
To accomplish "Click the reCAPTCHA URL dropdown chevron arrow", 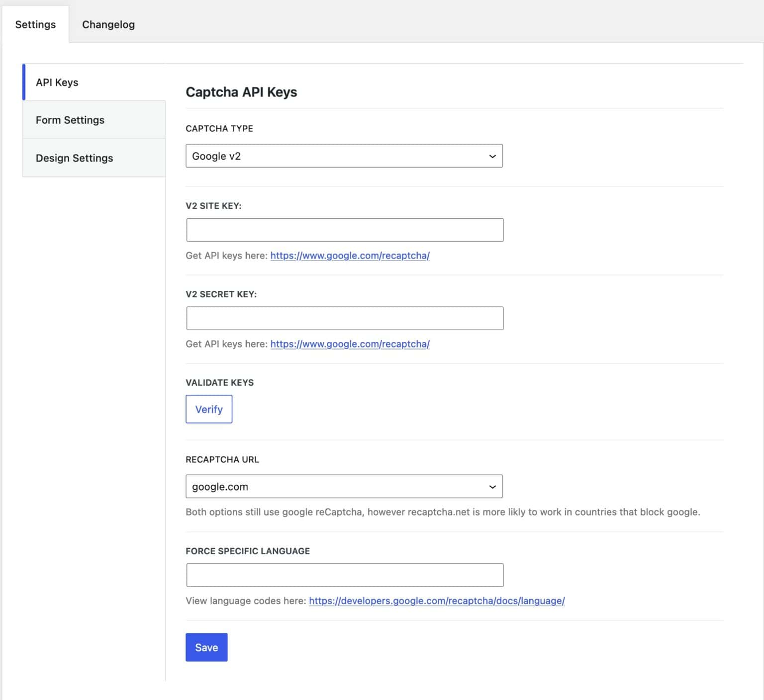I will coord(492,487).
